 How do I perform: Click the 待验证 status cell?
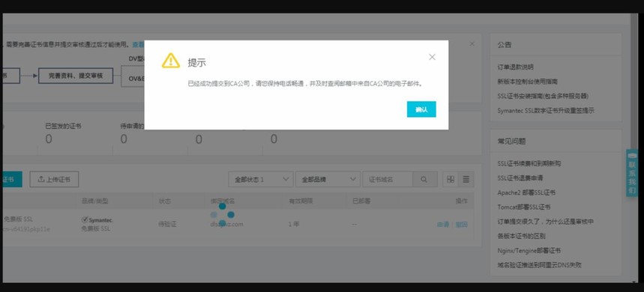167,225
